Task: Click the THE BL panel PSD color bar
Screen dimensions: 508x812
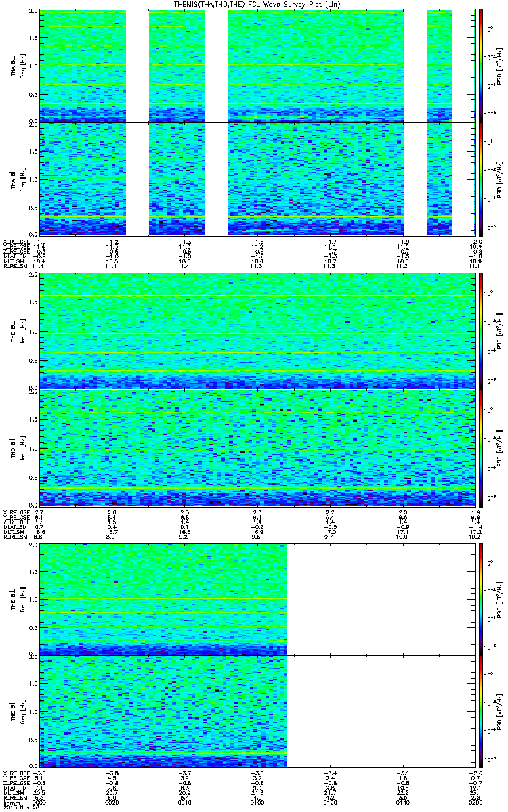Action: click(482, 599)
